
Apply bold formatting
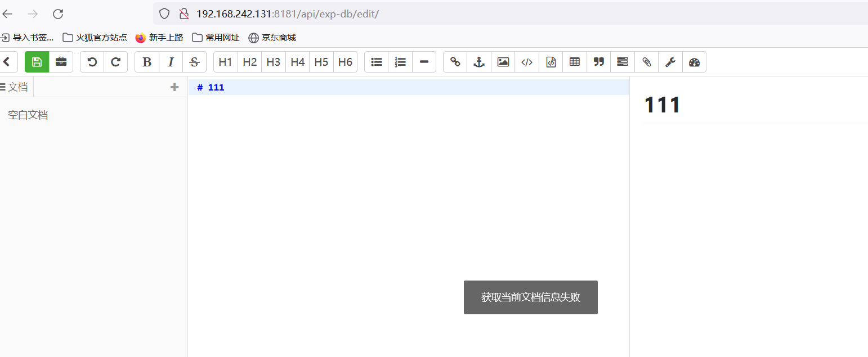point(147,62)
